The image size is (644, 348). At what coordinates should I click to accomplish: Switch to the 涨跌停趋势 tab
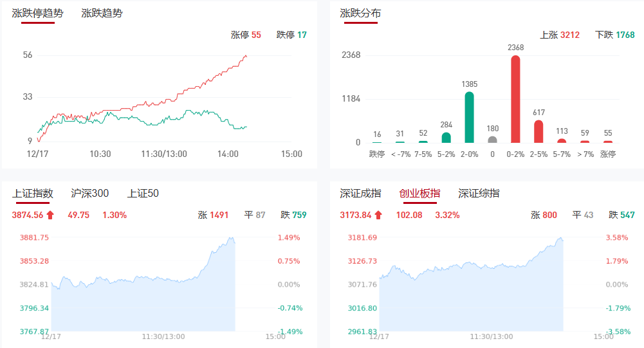click(37, 13)
